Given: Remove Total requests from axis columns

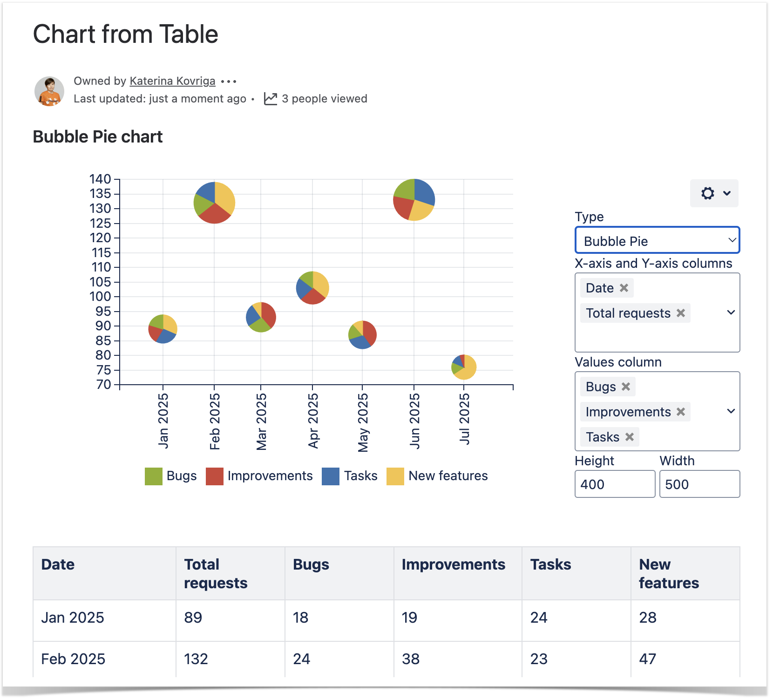Looking at the screenshot, I should point(680,313).
